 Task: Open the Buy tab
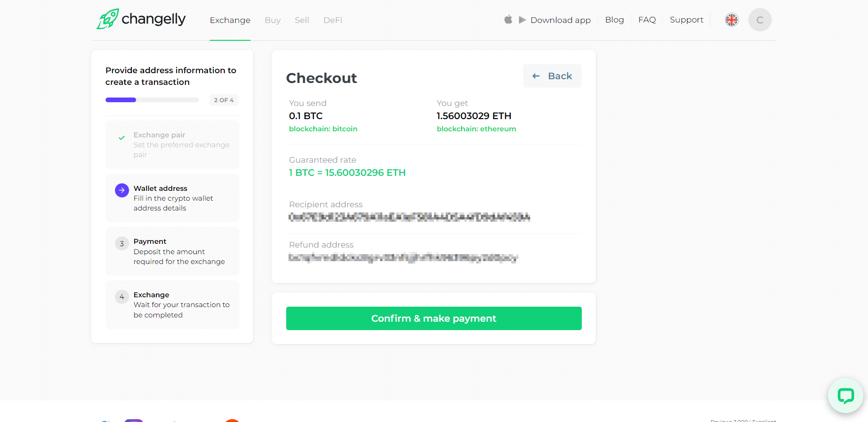point(273,20)
